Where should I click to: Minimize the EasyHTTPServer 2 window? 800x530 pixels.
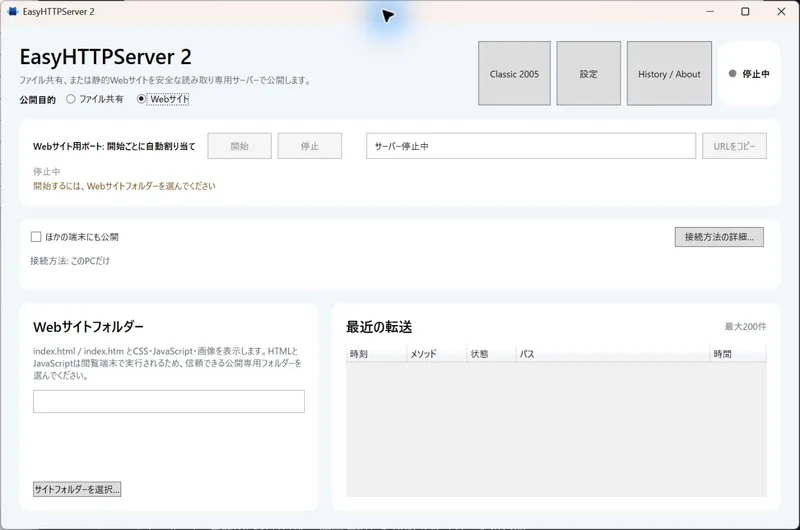tap(710, 11)
